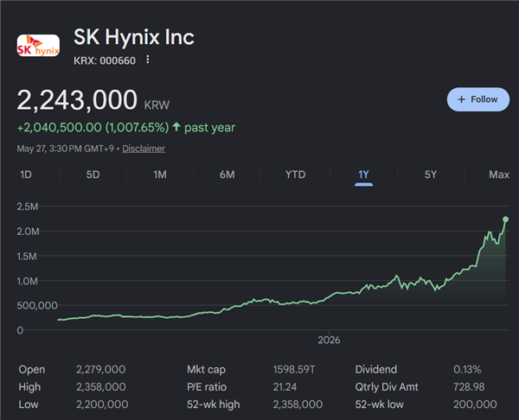This screenshot has height=420, width=519.
Task: Click the May 27, 3:30 PM GMT+9 timestamp
Action: tap(65, 149)
